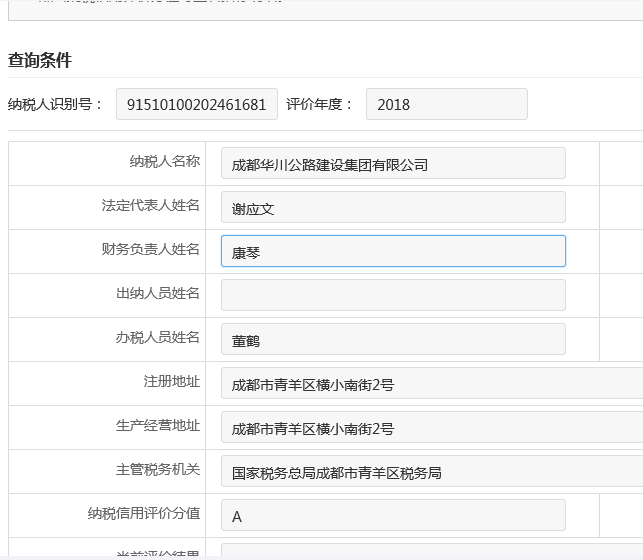Click the 纳税人名称 row label
The height and width of the screenshot is (560, 643).
pos(164,161)
